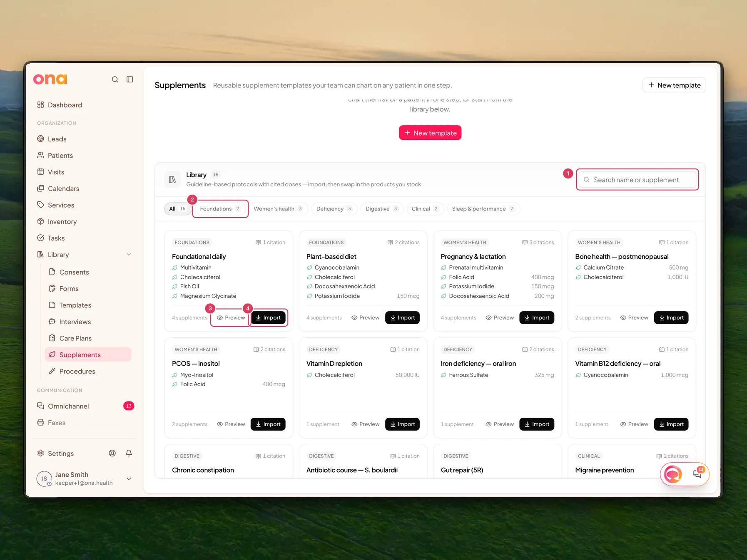
Task: Open Settings
Action: point(55,453)
